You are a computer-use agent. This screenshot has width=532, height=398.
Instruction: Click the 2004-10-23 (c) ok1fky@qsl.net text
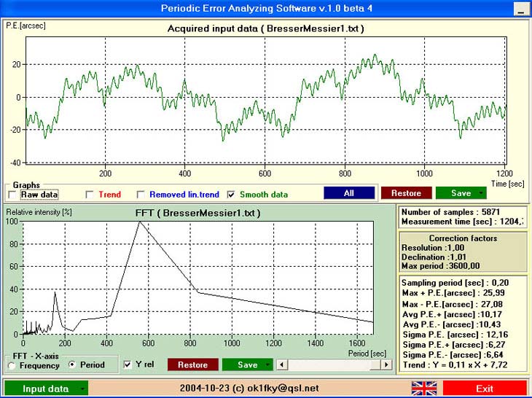click(x=249, y=389)
